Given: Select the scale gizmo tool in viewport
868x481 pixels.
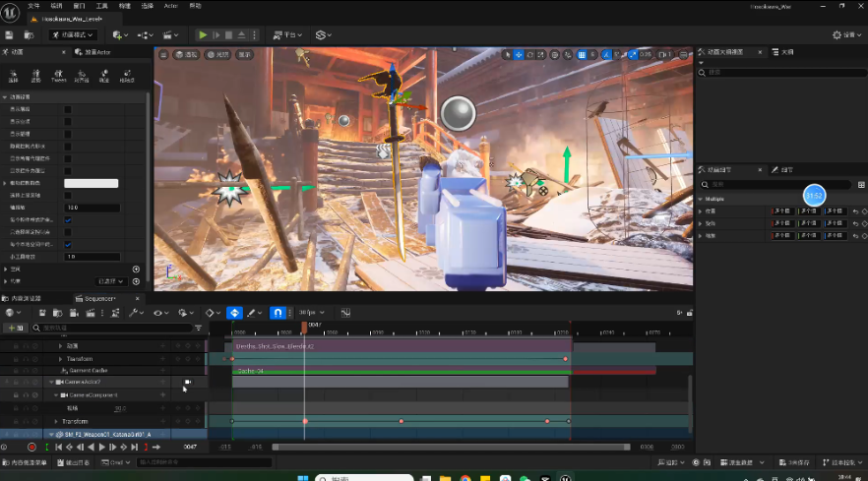Looking at the screenshot, I should (x=541, y=55).
